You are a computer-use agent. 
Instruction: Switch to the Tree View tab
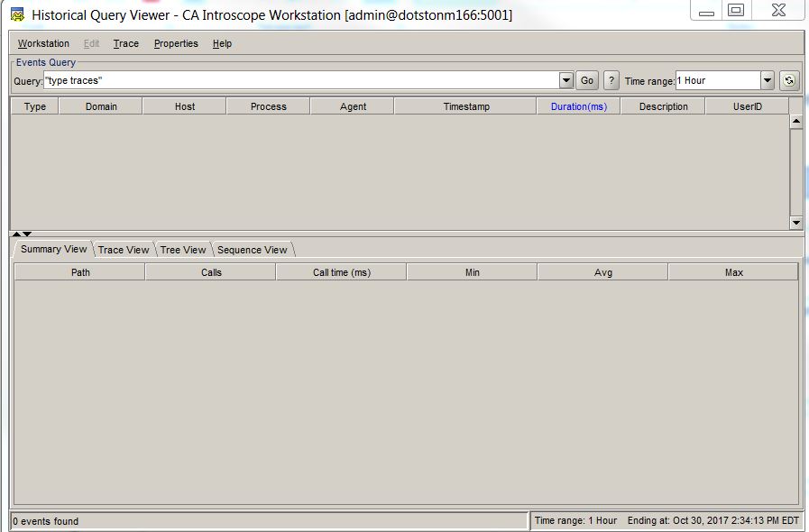tap(183, 250)
